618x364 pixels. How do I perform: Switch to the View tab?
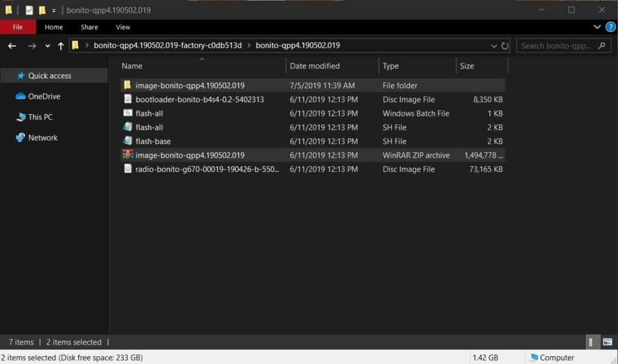coord(123,27)
